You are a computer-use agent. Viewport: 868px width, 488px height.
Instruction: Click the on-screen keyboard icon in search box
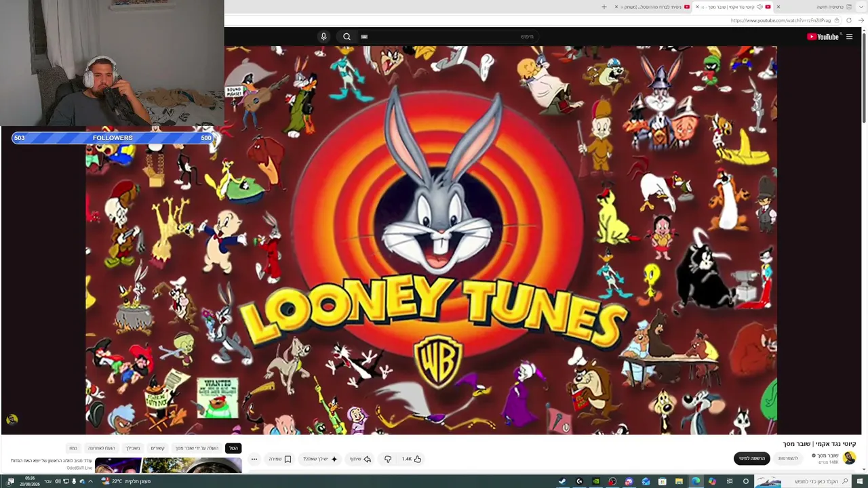click(x=364, y=37)
